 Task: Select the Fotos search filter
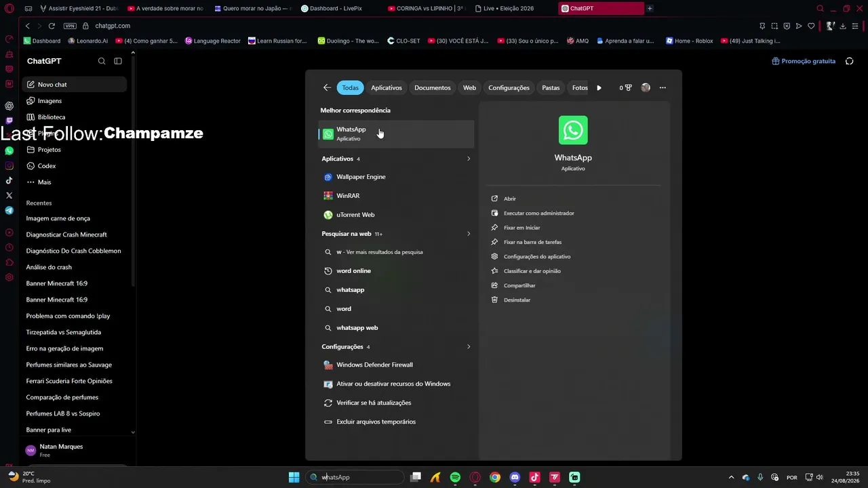pos(580,87)
